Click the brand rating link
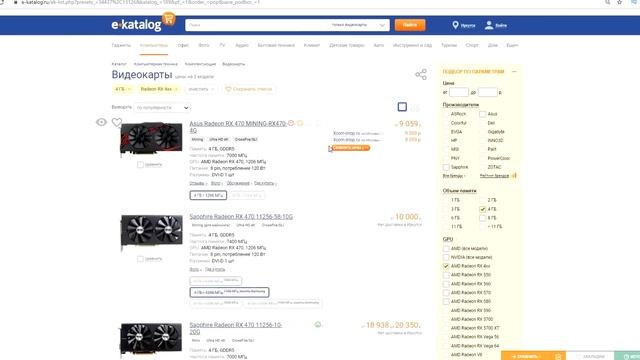The height and width of the screenshot is (360, 640). point(494,176)
